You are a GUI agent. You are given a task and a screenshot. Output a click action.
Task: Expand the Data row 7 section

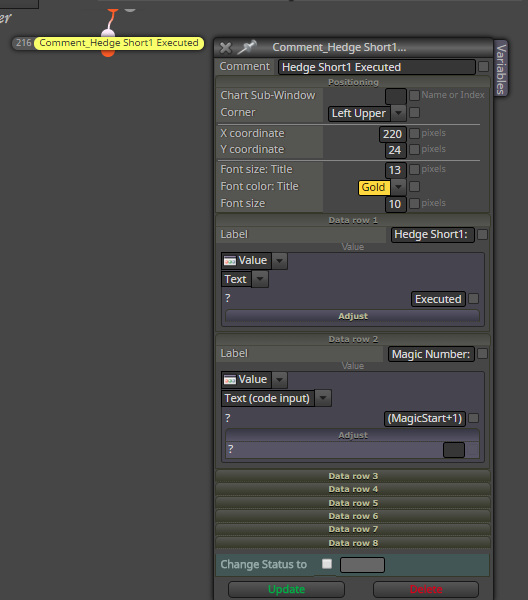point(353,529)
